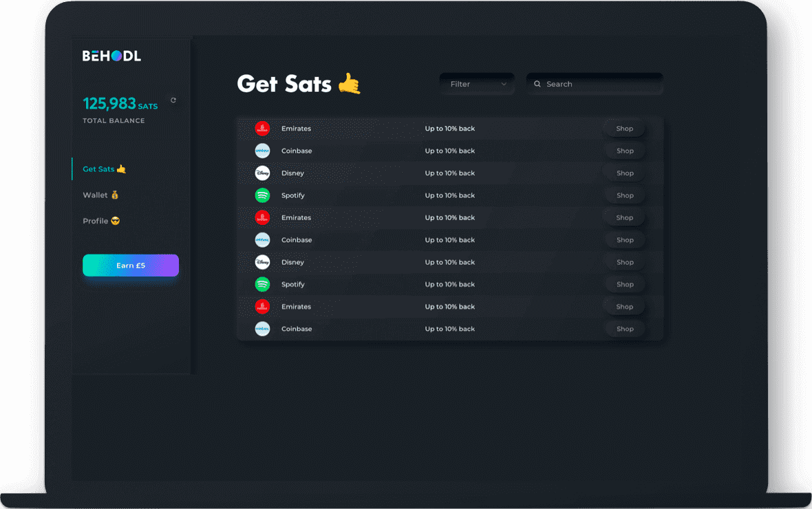
Task: Click the second Emirates logo icon
Action: [263, 217]
